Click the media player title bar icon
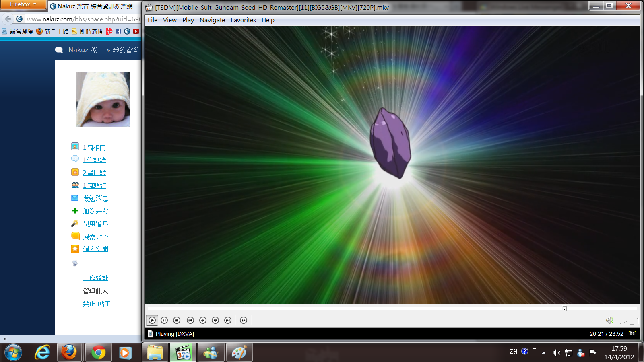The height and width of the screenshot is (362, 644). click(x=149, y=7)
